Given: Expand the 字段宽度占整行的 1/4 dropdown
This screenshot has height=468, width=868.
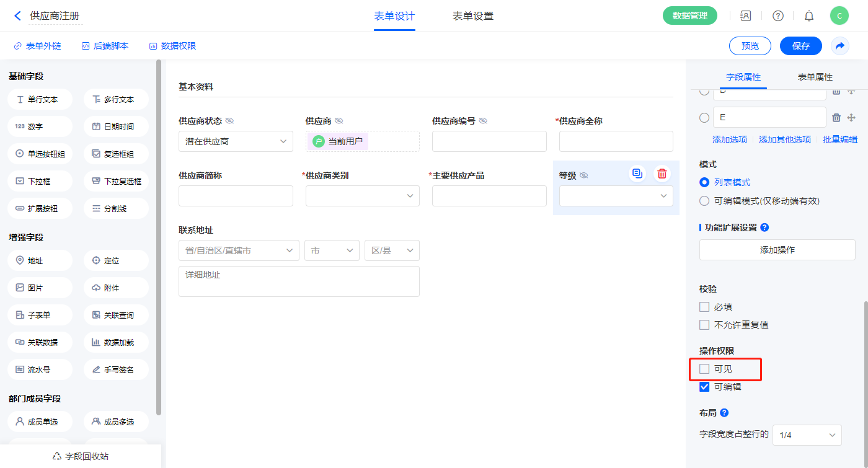Looking at the screenshot, I should tap(807, 435).
